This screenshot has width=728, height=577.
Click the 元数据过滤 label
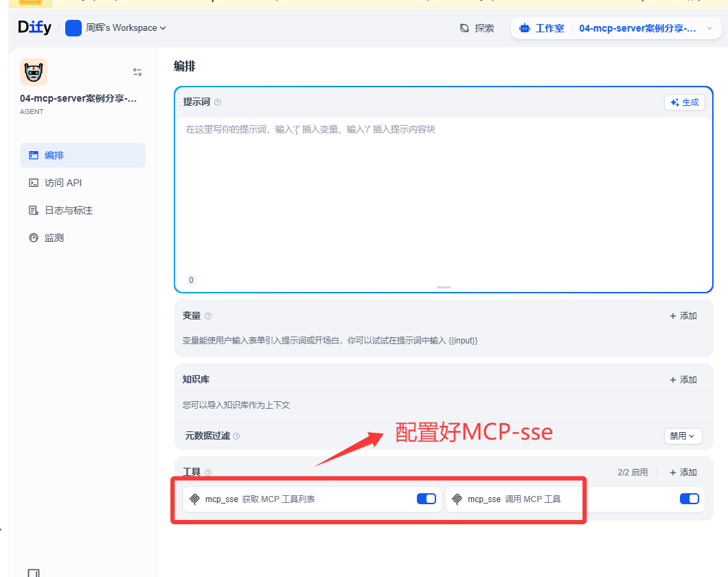click(x=207, y=435)
